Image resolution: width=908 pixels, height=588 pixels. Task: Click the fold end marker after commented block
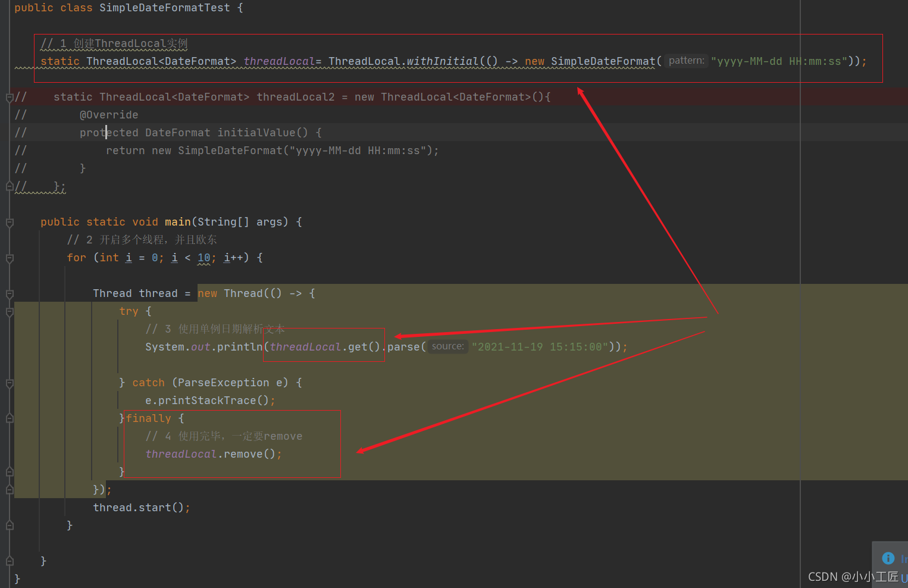(x=10, y=187)
